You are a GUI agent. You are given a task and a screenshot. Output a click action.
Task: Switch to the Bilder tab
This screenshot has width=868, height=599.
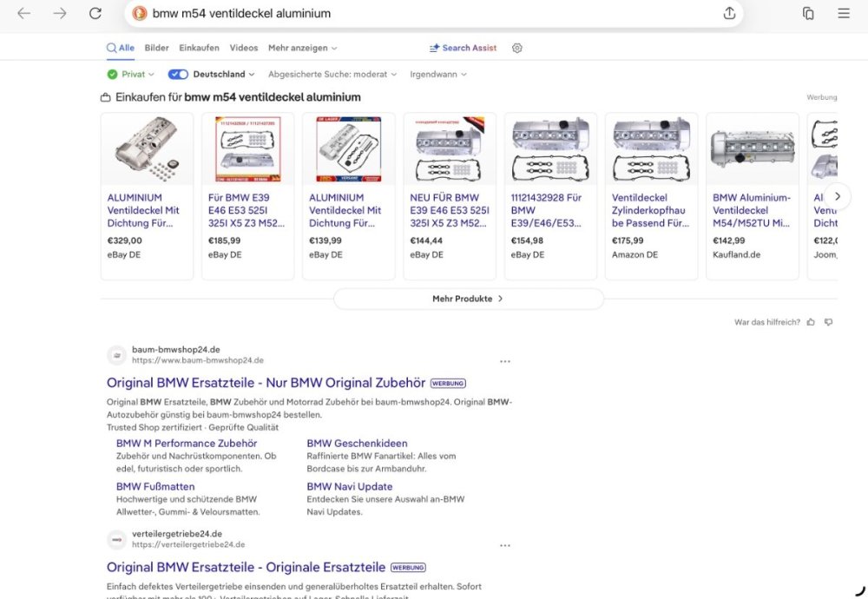(156, 48)
